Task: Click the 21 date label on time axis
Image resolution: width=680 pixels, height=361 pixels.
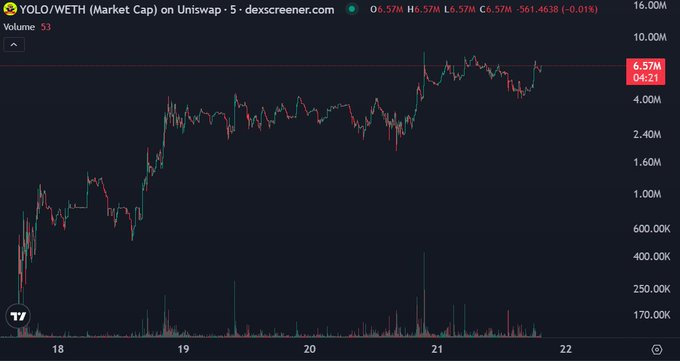Action: 437,349
